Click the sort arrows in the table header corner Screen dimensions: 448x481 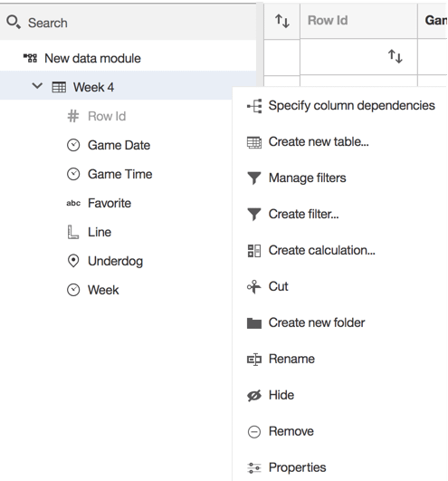coord(281,21)
